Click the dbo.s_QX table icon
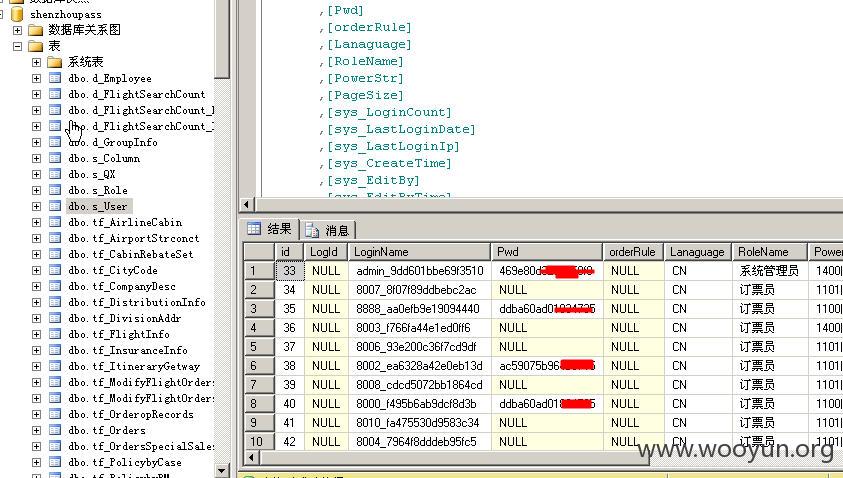Screen dimensions: 843x478 55,174
